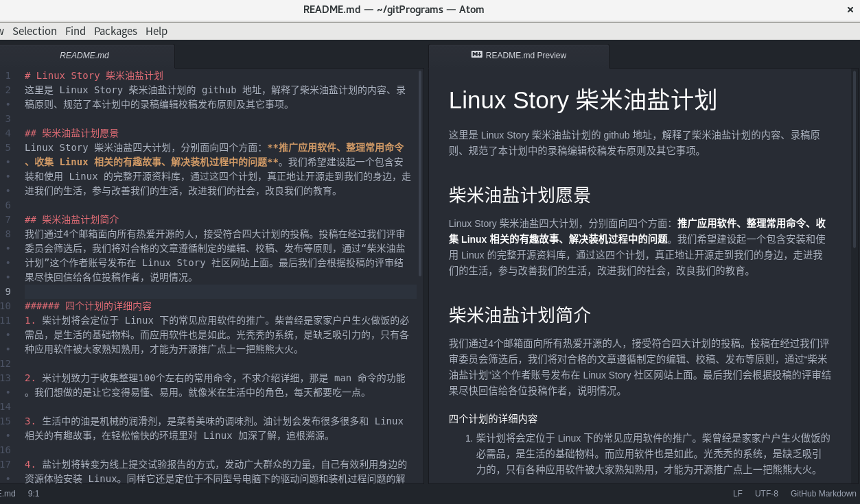Image resolution: width=860 pixels, height=504 pixels.
Task: Place cursor on the highlighted empty line 9
Action: 206,291
